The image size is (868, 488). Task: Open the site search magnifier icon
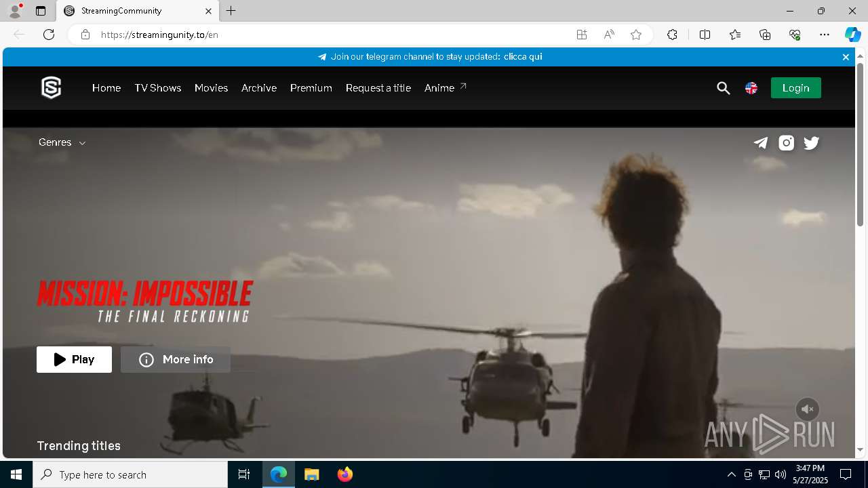tap(723, 88)
